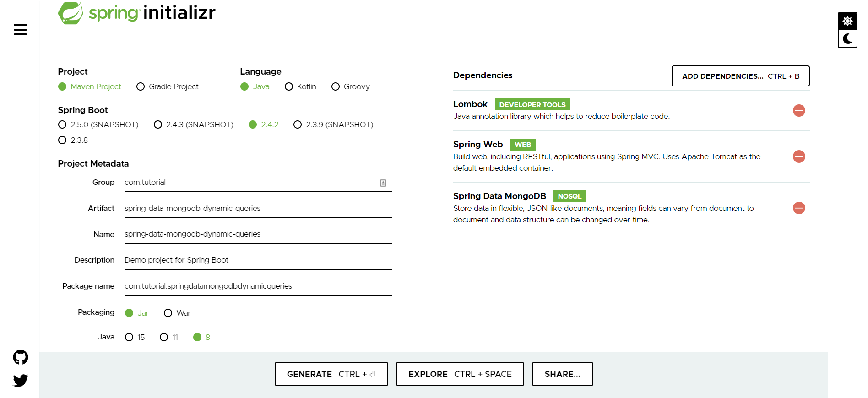868x398 pixels.
Task: Choose Kotlin as the language
Action: pyautogui.click(x=289, y=87)
